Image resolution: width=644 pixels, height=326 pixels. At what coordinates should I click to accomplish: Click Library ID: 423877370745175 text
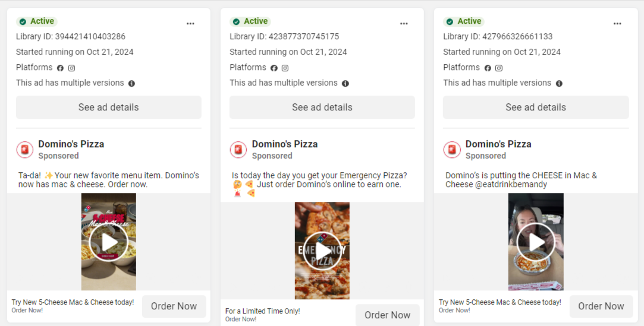[x=284, y=36]
